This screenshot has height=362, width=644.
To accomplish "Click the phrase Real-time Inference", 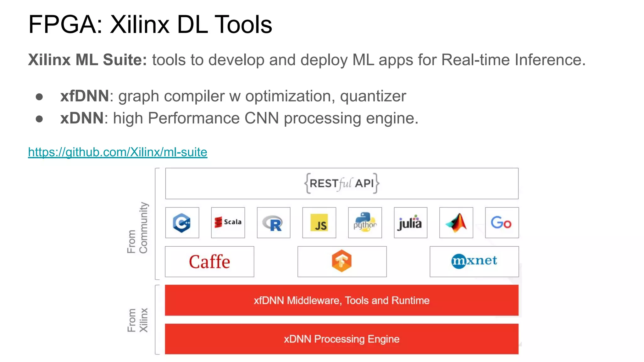I will click(514, 60).
